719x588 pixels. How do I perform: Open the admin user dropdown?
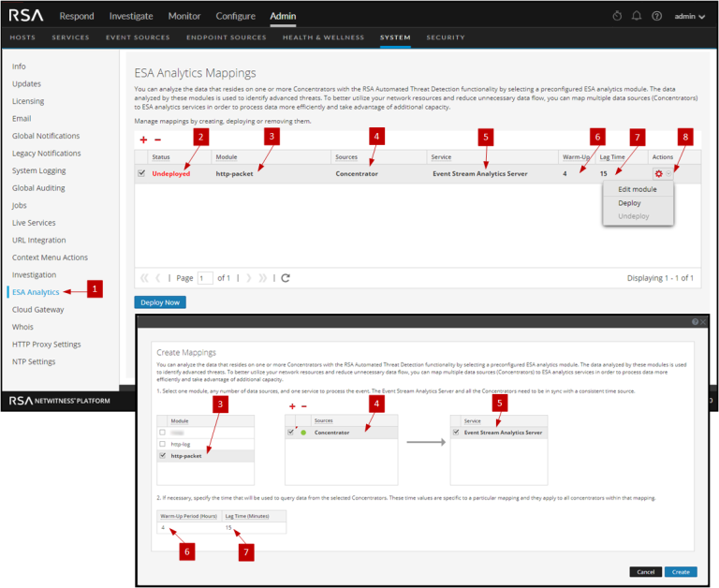click(690, 17)
